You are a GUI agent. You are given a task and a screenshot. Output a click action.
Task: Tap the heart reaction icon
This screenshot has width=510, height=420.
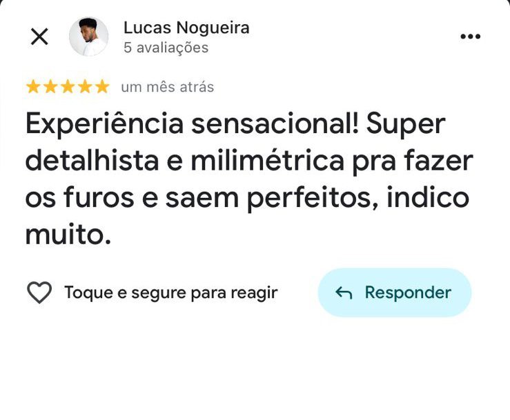[x=39, y=293]
